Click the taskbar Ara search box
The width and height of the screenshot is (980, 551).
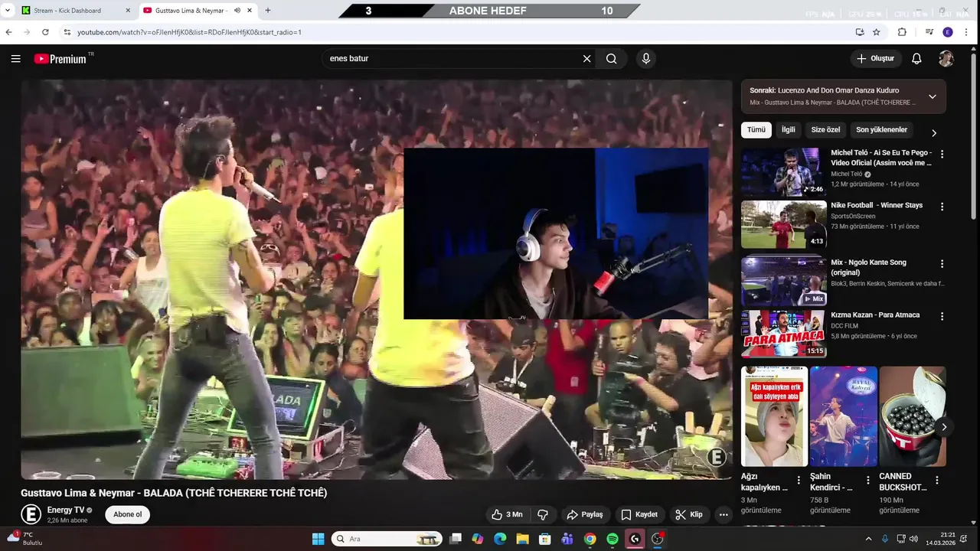click(x=387, y=539)
